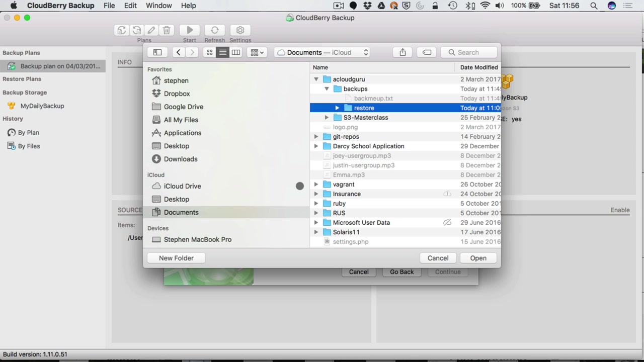Select MyDailyBackup storage in sidebar
Viewport: 644px width, 362px height.
[x=42, y=106]
